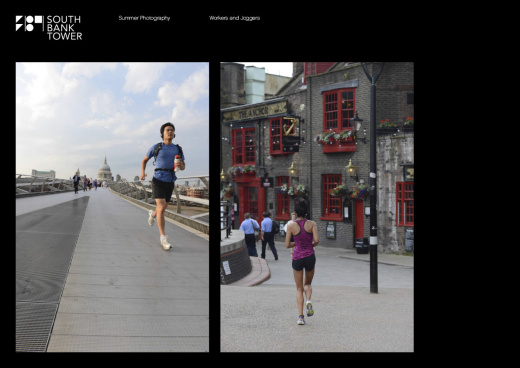Click the SOUTH BANK TOWER wordmark
Image resolution: width=520 pixels, height=368 pixels.
tap(64, 28)
